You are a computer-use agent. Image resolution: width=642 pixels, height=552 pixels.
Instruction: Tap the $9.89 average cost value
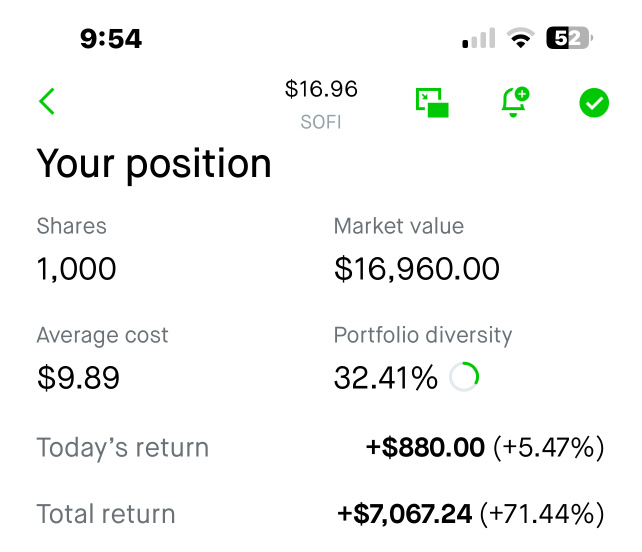click(78, 378)
